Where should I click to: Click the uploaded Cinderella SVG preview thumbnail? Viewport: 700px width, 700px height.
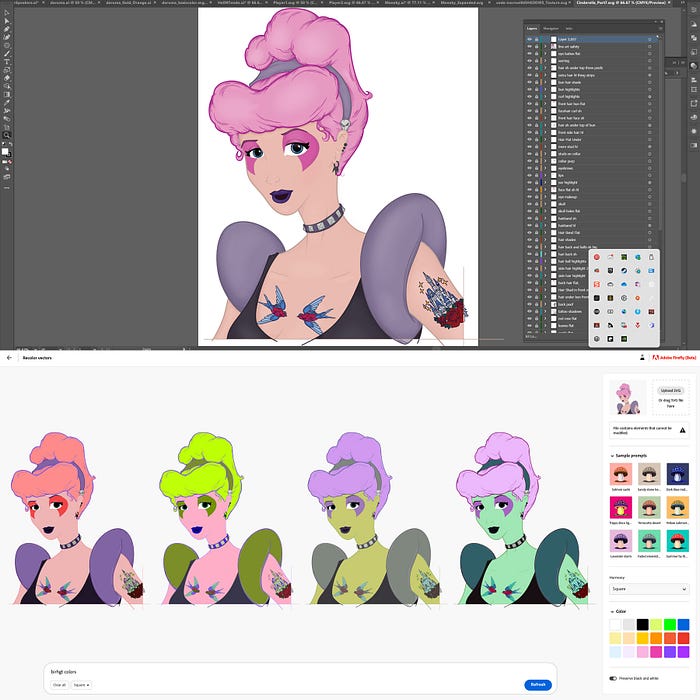[x=628, y=398]
